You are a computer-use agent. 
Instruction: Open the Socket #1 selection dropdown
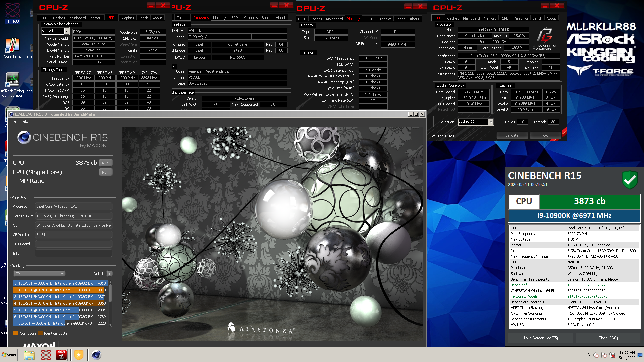click(491, 122)
